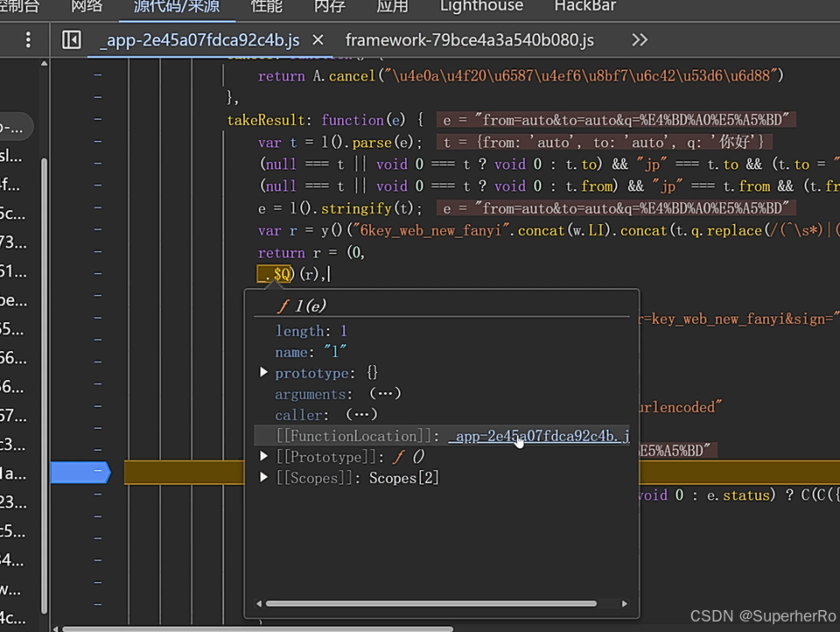Click the 'length: 1' property row
840x632 pixels.
point(311,331)
